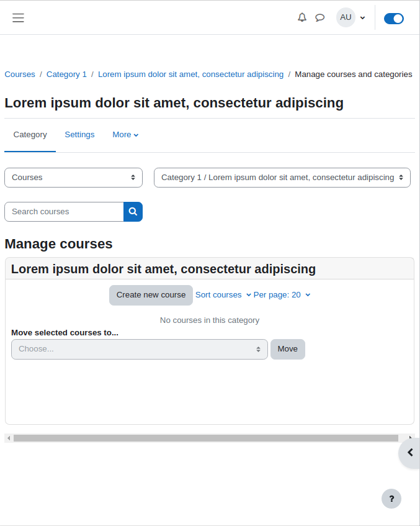Open the hamburger side navigation menu
This screenshot has height=526, width=420.
[x=18, y=17]
